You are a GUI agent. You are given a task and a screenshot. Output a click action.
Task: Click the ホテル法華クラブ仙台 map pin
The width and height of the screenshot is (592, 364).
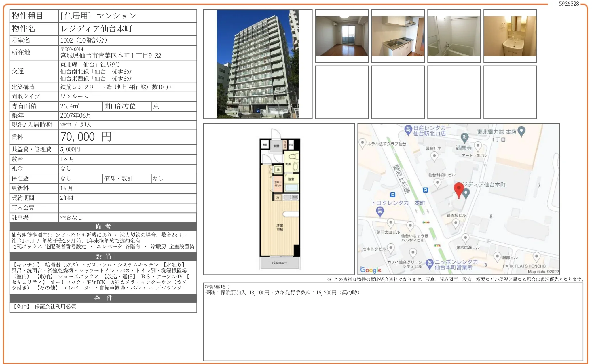[362, 144]
